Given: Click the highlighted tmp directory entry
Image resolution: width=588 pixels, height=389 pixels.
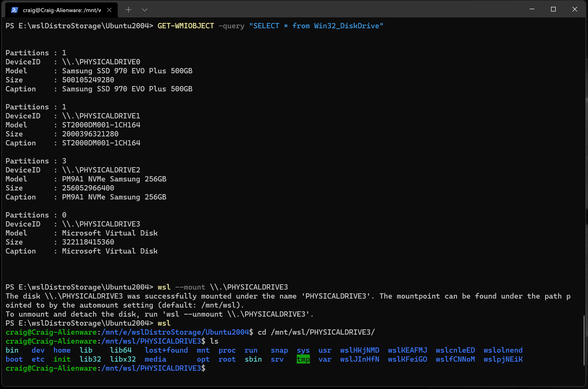Looking at the screenshot, I should coord(303,359).
